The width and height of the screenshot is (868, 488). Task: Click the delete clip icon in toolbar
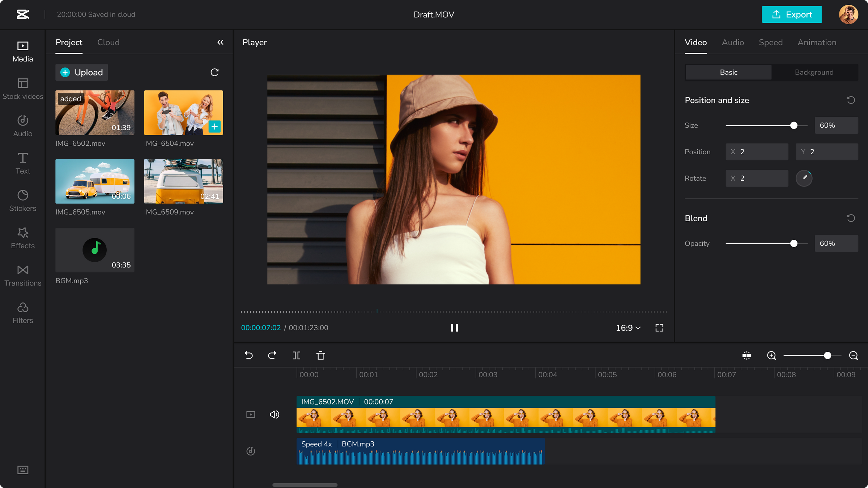click(x=321, y=356)
